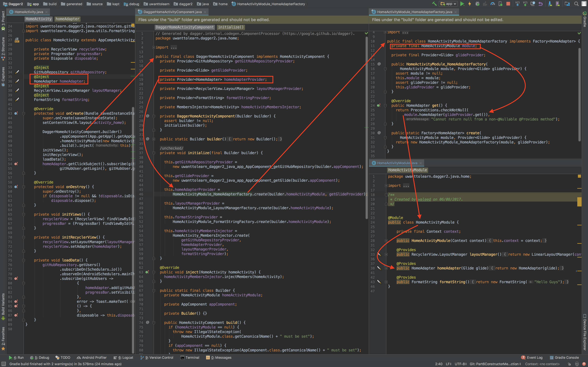Open Android Profiler gauge icon in toolbar
Screen dimensions: 588x367
click(x=493, y=4)
